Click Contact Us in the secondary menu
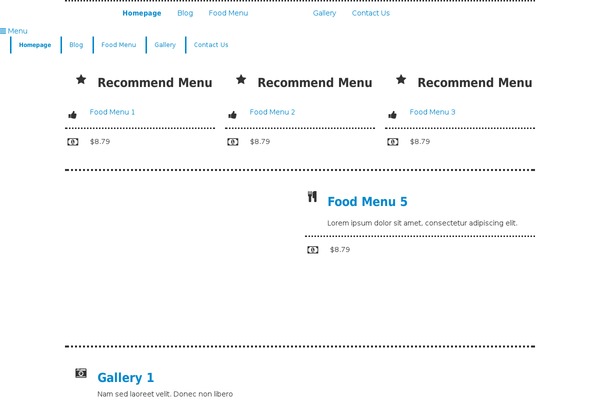The height and width of the screenshot is (400, 600). (211, 45)
